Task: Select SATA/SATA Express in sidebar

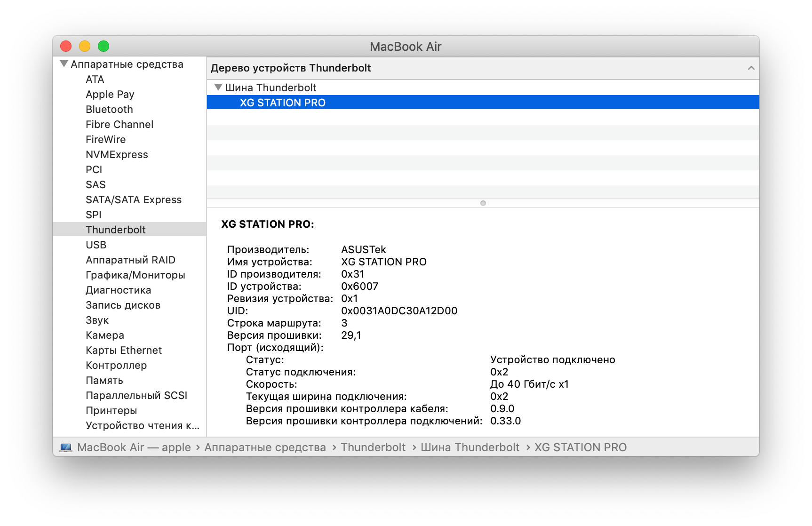Action: pyautogui.click(x=134, y=199)
